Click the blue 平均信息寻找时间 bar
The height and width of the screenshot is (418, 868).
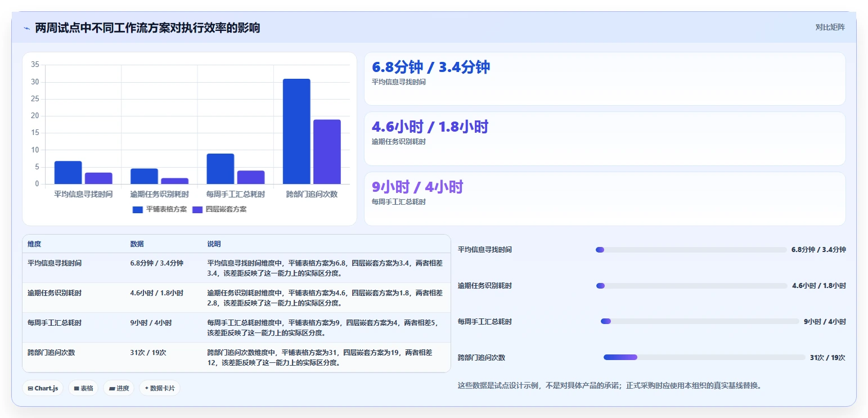pyautogui.click(x=68, y=172)
